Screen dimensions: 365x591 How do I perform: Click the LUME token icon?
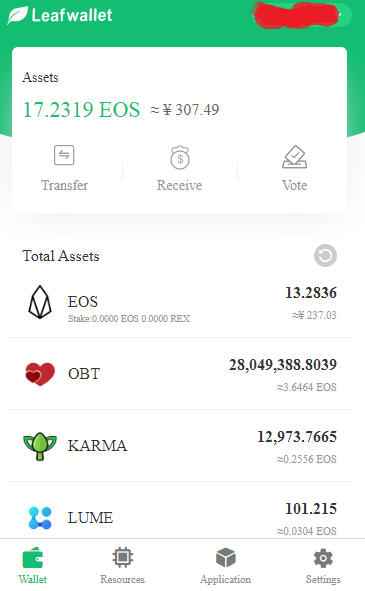pos(40,518)
